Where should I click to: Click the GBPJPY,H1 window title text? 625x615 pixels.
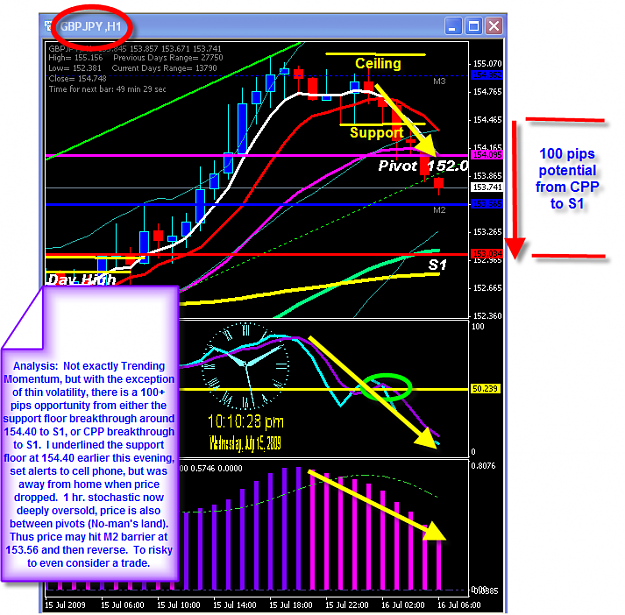[x=90, y=27]
